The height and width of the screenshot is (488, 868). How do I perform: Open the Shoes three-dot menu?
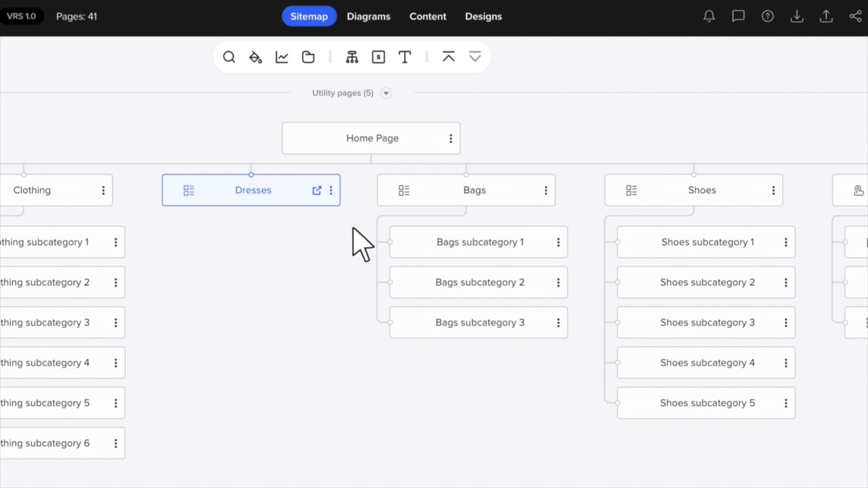[x=773, y=190]
